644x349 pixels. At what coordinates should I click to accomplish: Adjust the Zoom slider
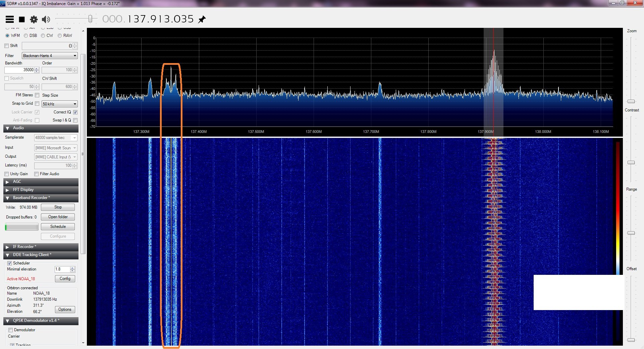click(x=631, y=101)
